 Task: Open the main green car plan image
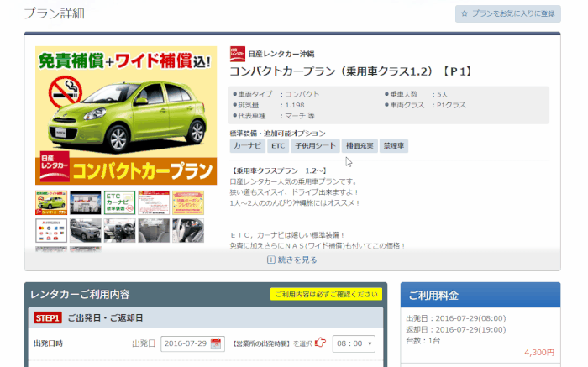pyautogui.click(x=126, y=115)
